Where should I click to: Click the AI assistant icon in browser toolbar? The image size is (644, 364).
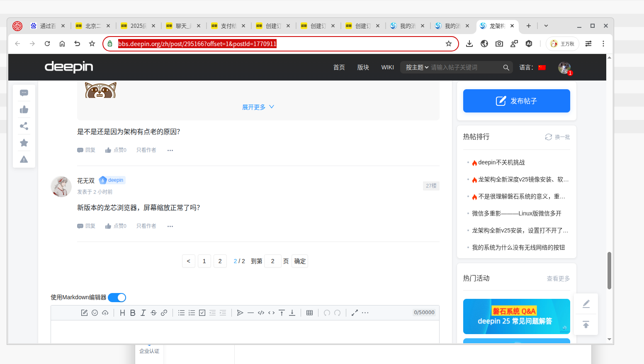529,44
